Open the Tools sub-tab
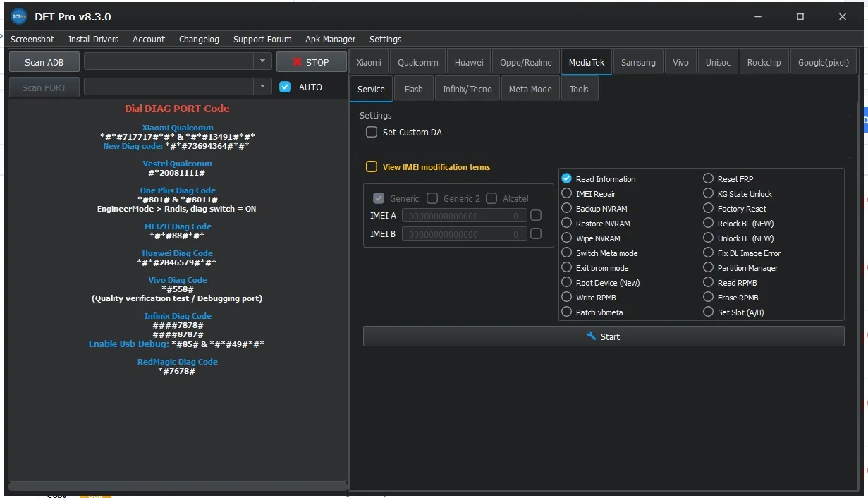Screen dimensions: 868x498 579,89
